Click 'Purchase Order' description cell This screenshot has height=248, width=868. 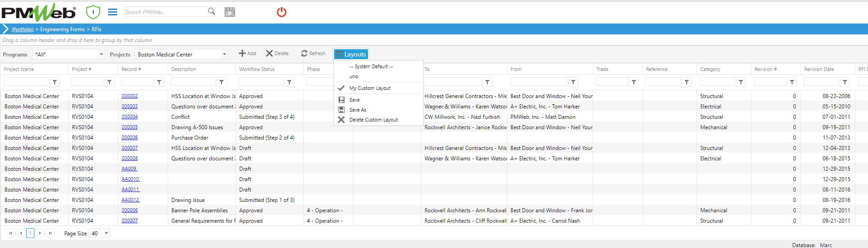pos(190,138)
